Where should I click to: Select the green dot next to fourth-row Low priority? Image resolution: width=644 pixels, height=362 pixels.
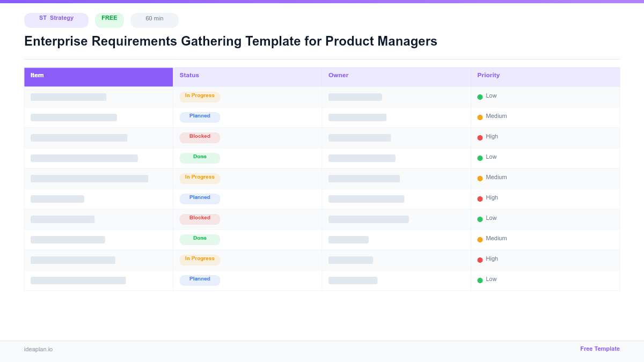[479, 157]
